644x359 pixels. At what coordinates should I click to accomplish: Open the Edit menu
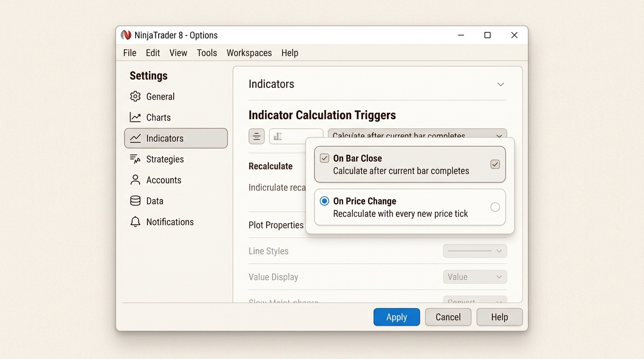[153, 53]
